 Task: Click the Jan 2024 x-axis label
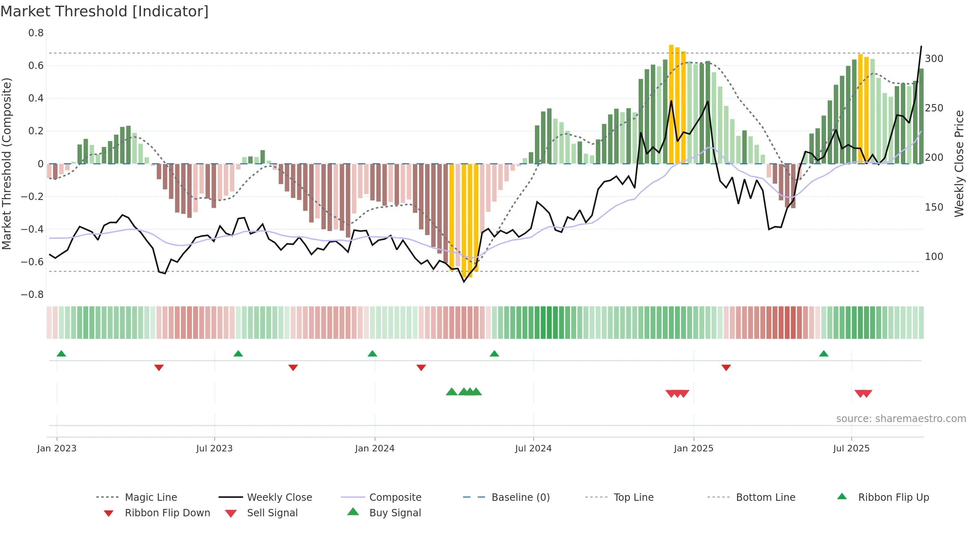click(x=375, y=449)
